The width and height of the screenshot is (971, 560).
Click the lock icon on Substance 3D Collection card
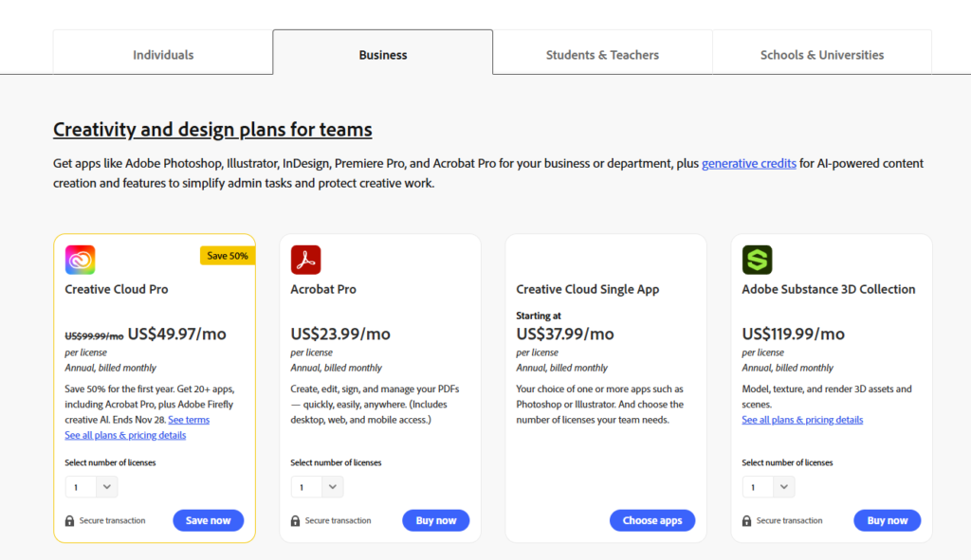(748, 520)
